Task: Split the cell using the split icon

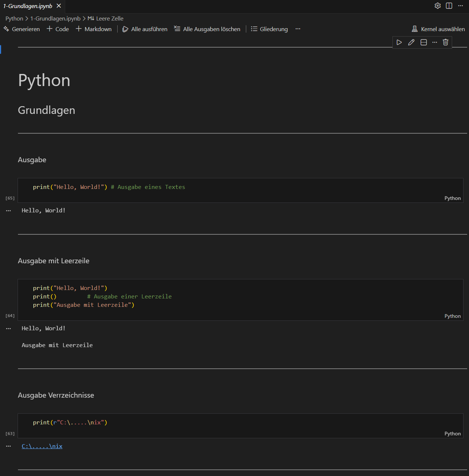Action: click(x=424, y=42)
